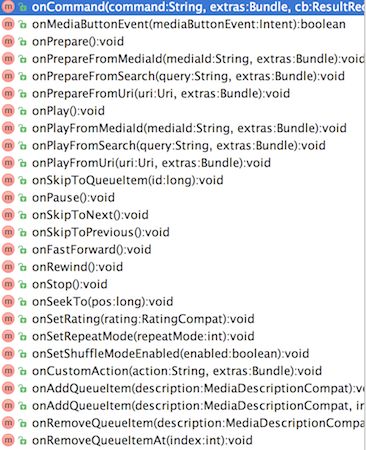Select onPrepareFromUri(uri:Uri, extras:Bundle) entry
Viewport: 366px width, 450px height.
point(182,93)
